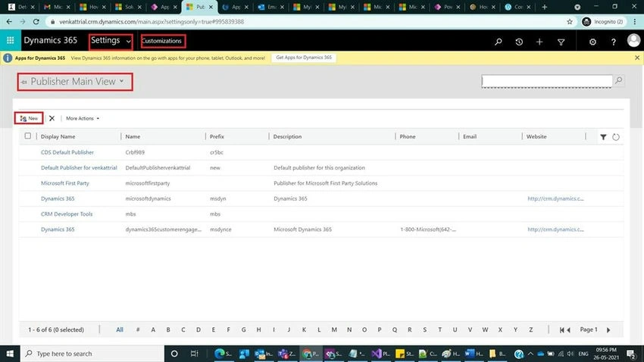Screen dimensions: 644x362
Task: Sort by Prefix column header
Action: click(x=217, y=136)
